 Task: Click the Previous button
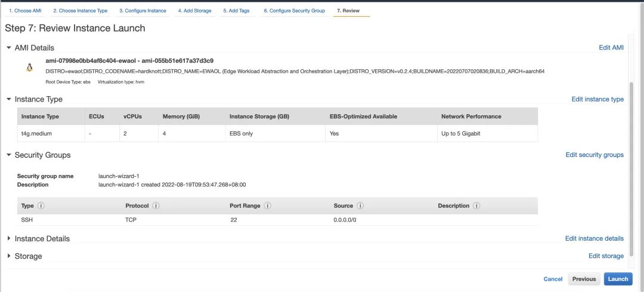[x=584, y=279]
